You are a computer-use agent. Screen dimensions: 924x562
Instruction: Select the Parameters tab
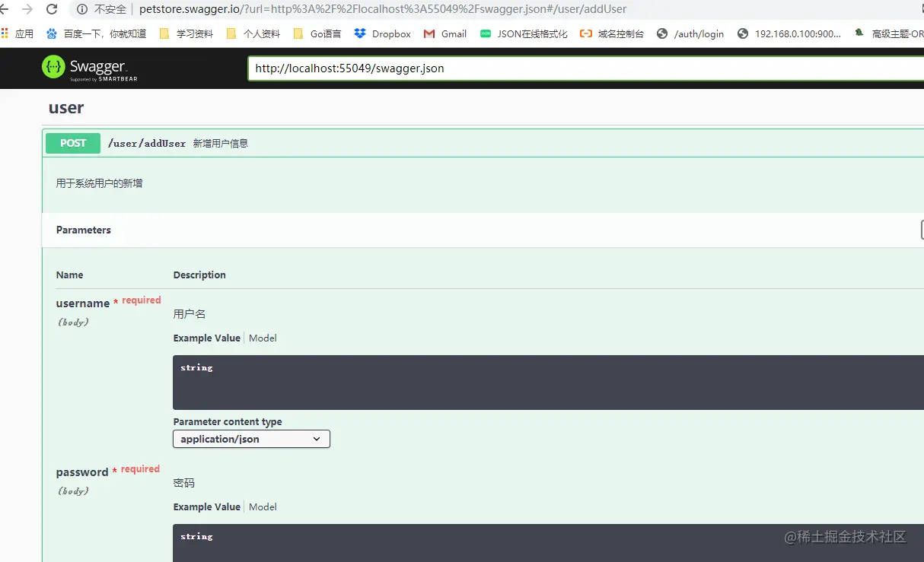[x=84, y=230]
